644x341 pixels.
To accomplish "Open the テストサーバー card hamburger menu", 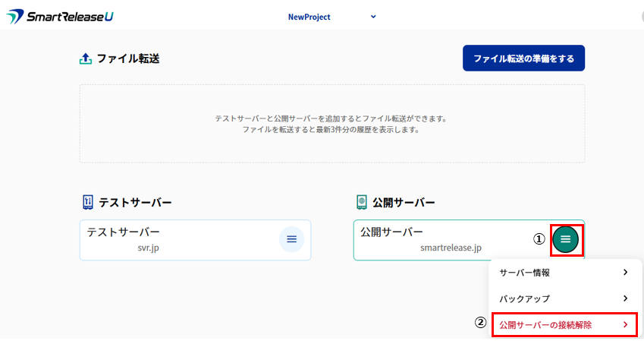I will (x=291, y=240).
